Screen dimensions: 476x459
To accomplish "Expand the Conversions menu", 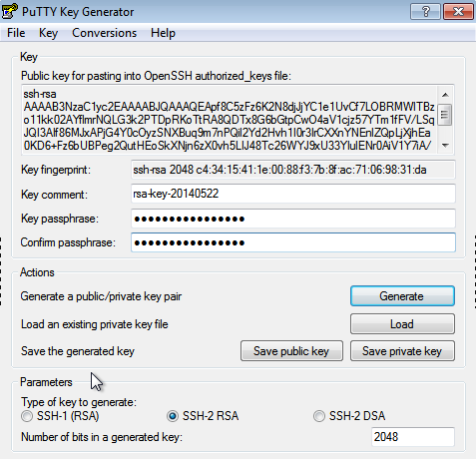I will [x=104, y=33].
